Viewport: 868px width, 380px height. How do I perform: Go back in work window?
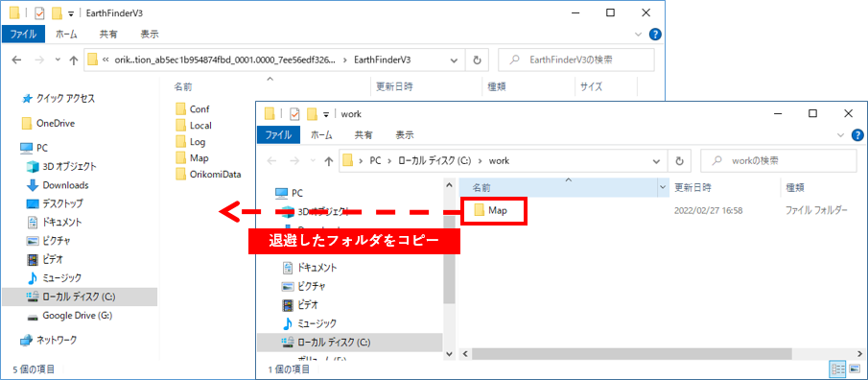click(272, 160)
